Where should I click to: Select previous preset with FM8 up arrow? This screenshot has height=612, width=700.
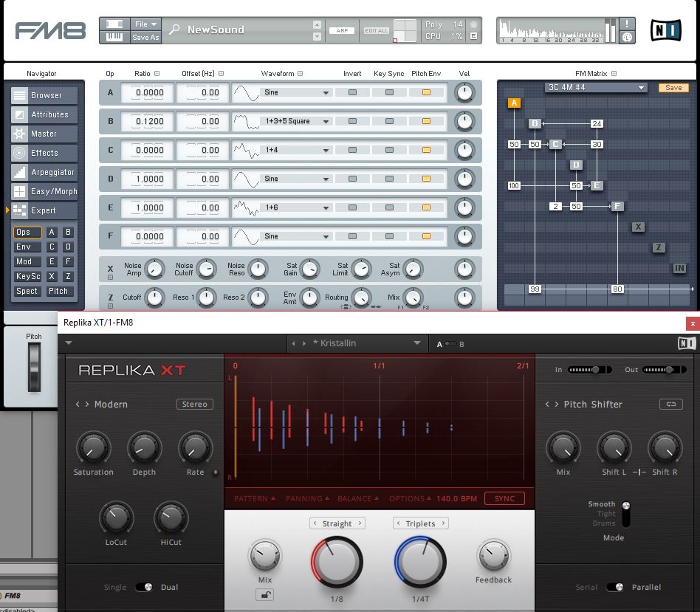click(x=317, y=24)
